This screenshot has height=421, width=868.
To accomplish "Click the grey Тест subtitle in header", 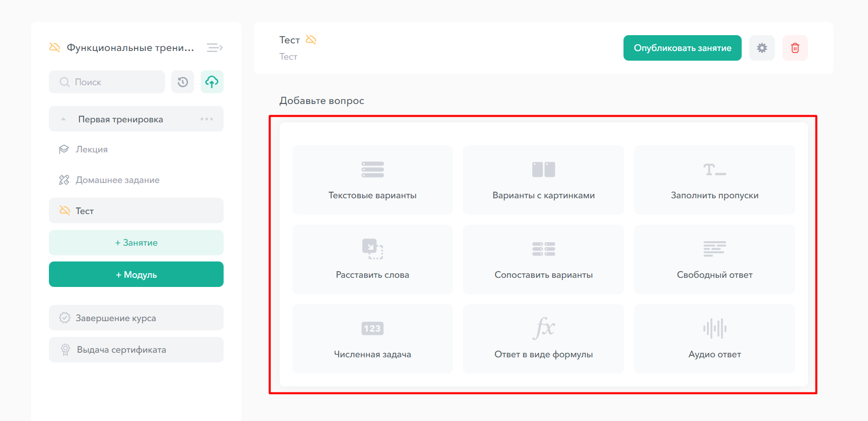I will click(288, 57).
